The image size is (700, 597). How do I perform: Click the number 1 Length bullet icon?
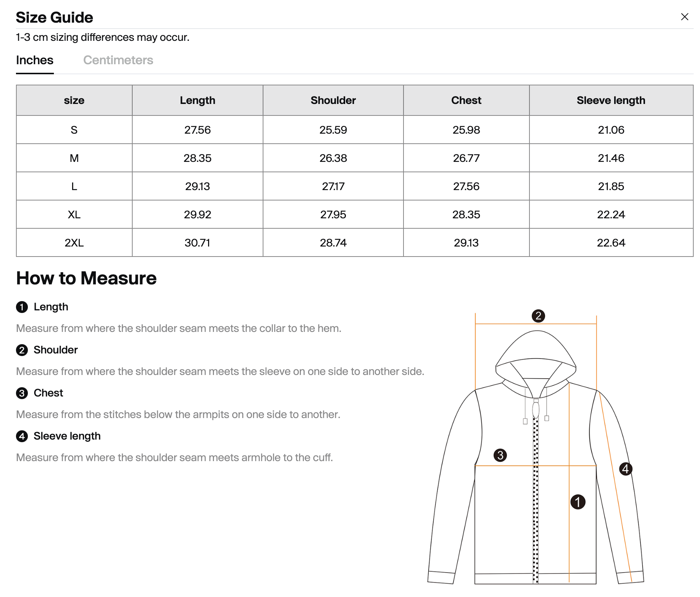(22, 307)
